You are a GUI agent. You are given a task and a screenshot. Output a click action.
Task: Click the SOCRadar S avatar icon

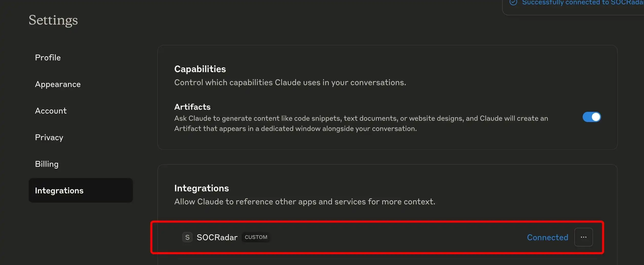pyautogui.click(x=187, y=237)
